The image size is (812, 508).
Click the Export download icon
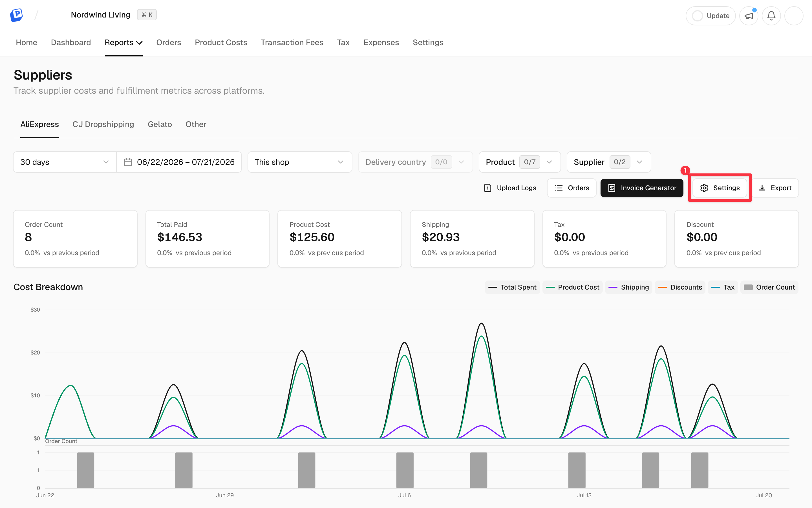pyautogui.click(x=762, y=188)
